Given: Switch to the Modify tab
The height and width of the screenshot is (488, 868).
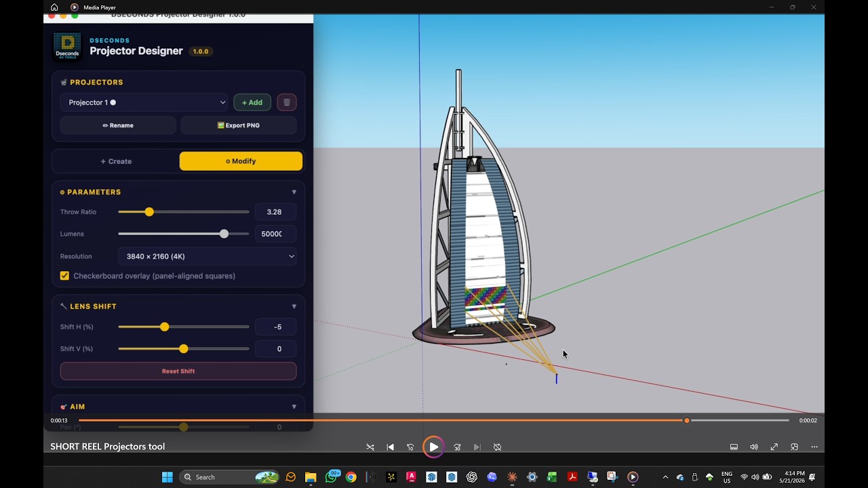Looking at the screenshot, I should click(241, 161).
